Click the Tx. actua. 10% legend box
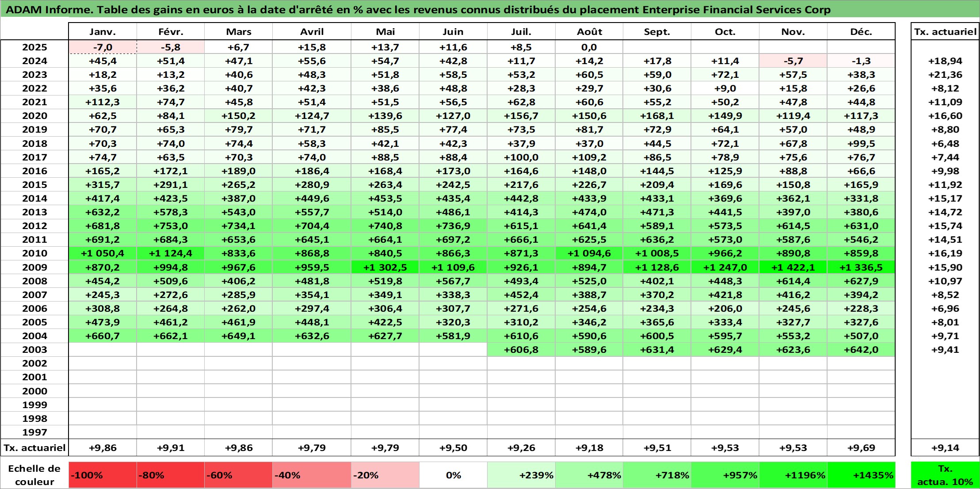Image resolution: width=980 pixels, height=489 pixels. point(945,475)
